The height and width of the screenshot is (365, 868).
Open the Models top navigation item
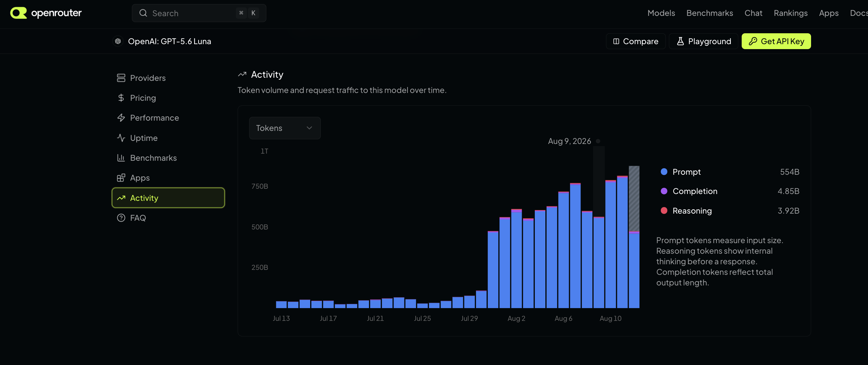(x=661, y=13)
